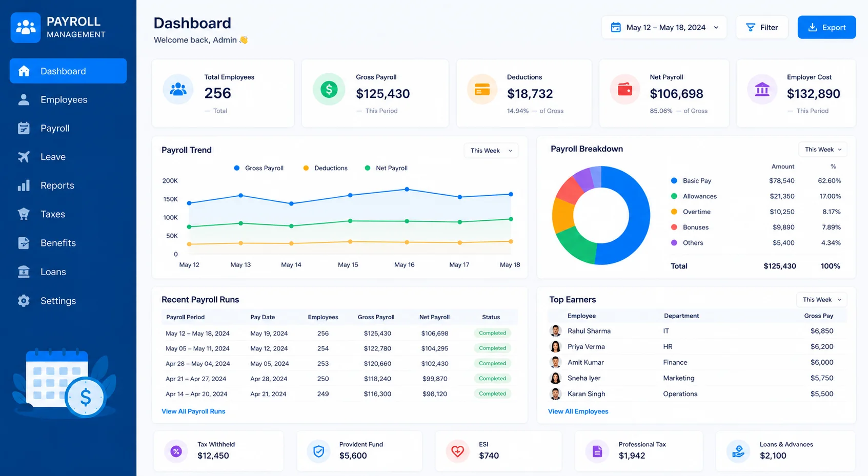The height and width of the screenshot is (476, 868).
Task: Open Payroll Breakdown This Week dropdown
Action: coord(823,150)
